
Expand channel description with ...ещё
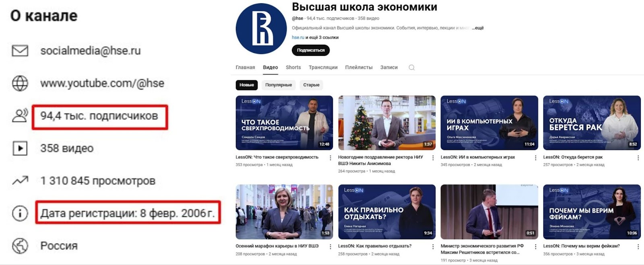(478, 28)
